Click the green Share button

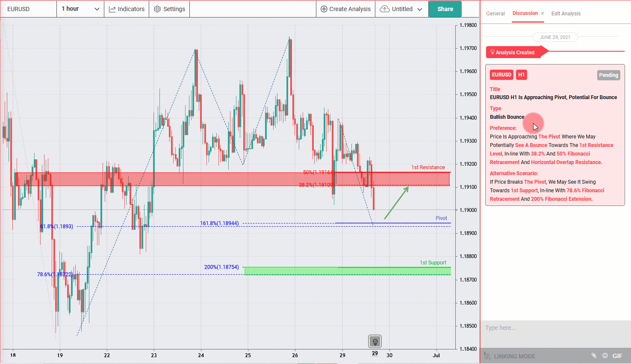[445, 9]
